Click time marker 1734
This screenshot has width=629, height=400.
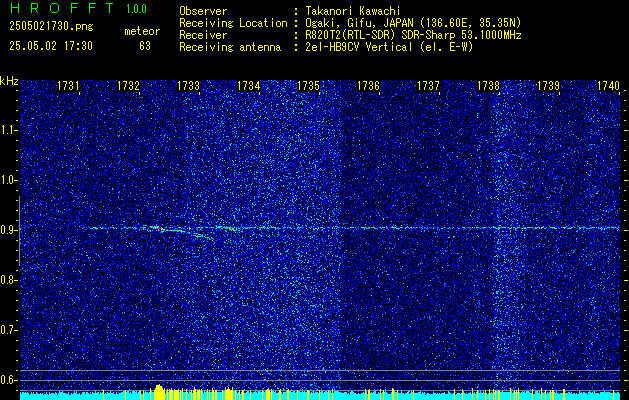[249, 86]
